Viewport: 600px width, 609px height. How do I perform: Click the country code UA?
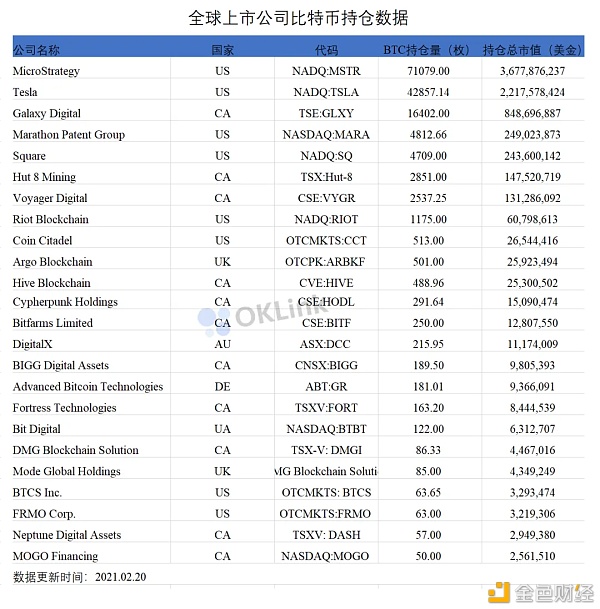click(223, 429)
